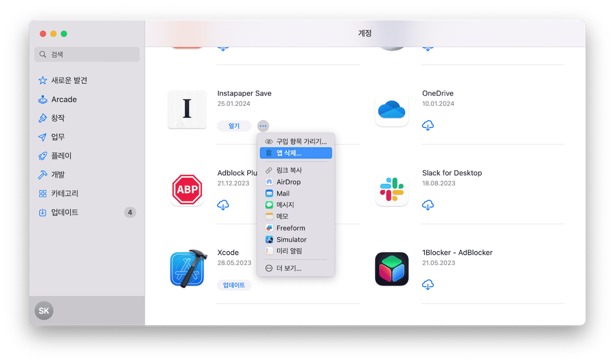Open the 개발 sidebar section
The image size is (615, 364).
pyautogui.click(x=58, y=174)
